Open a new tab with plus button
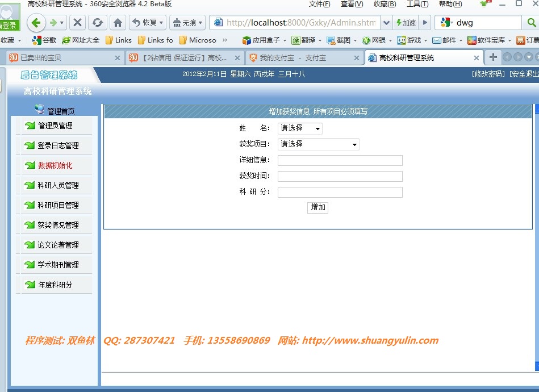The height and width of the screenshot is (392, 539). point(493,57)
